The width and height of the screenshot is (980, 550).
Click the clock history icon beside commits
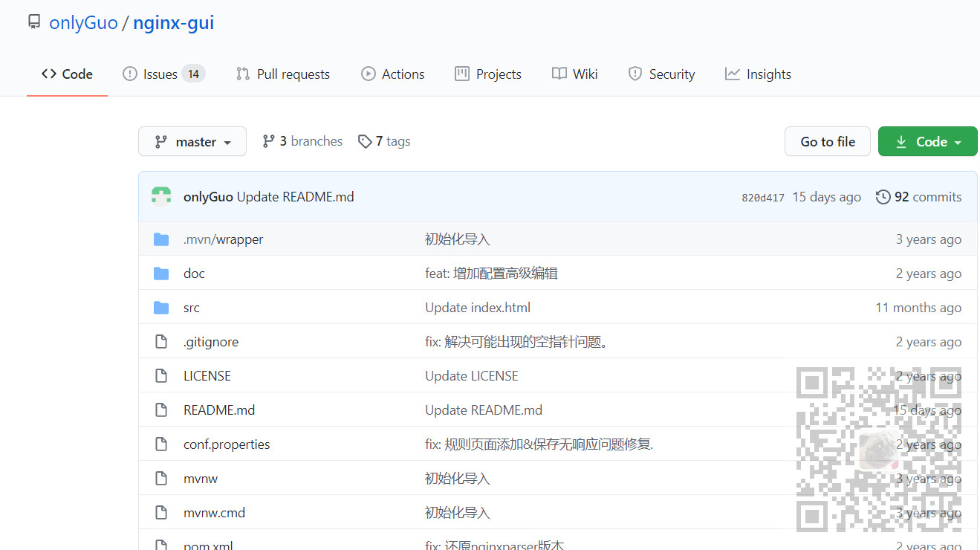pyautogui.click(x=883, y=197)
